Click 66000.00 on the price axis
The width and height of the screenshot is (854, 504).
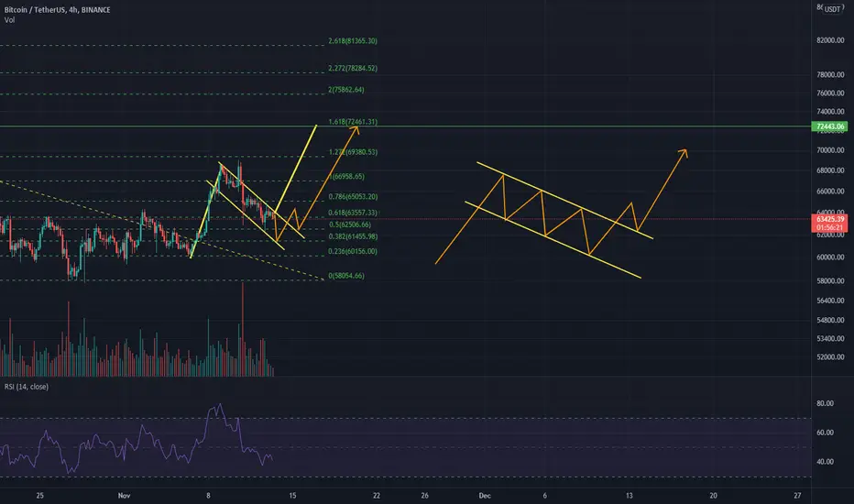[830, 192]
